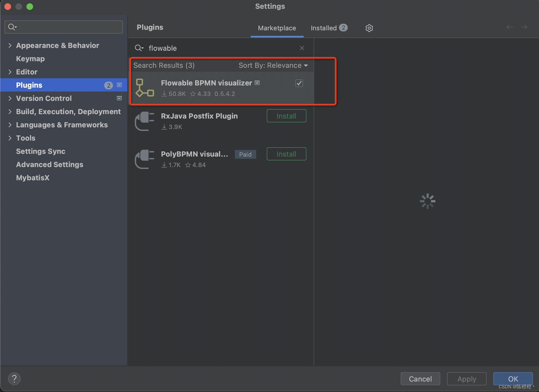Click the project-level icon beside Plugins
Viewport: 539px width, 392px height.
(x=119, y=85)
